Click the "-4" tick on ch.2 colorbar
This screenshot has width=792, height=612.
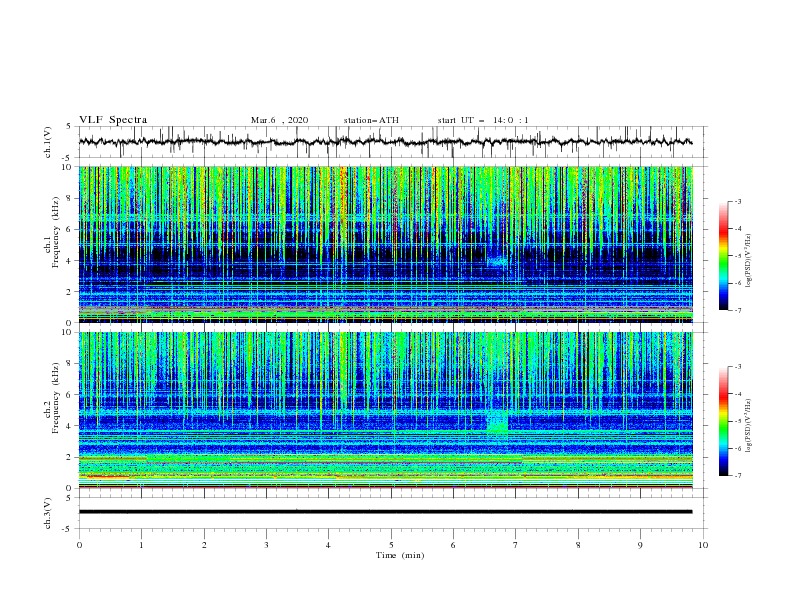click(x=738, y=394)
